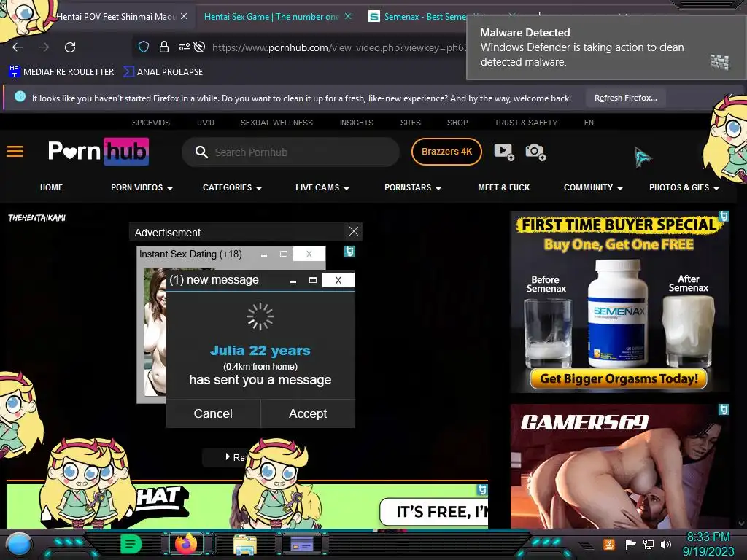Open the MEET & FUCK nav item
Image resolution: width=747 pixels, height=560 pixels.
click(x=504, y=187)
